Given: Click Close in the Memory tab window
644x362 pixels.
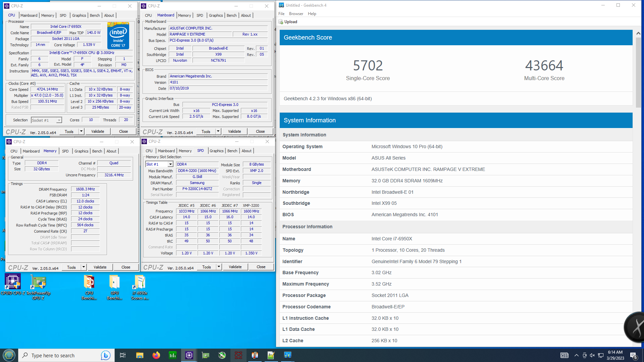Looking at the screenshot, I should 126,267.
